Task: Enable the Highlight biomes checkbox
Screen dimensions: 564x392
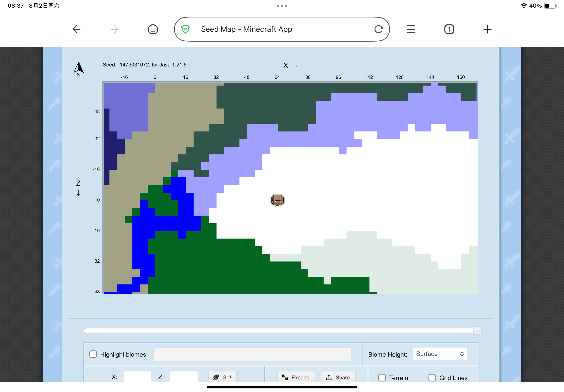Action: tap(93, 354)
